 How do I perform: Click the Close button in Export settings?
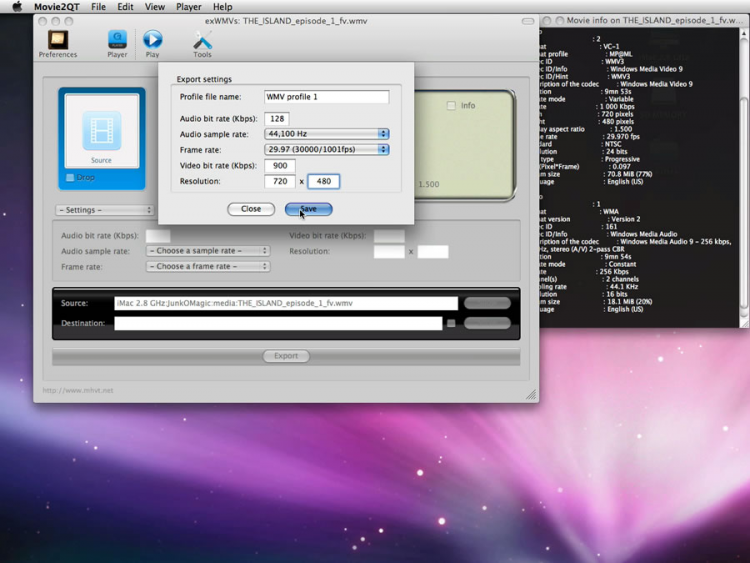[x=251, y=209]
